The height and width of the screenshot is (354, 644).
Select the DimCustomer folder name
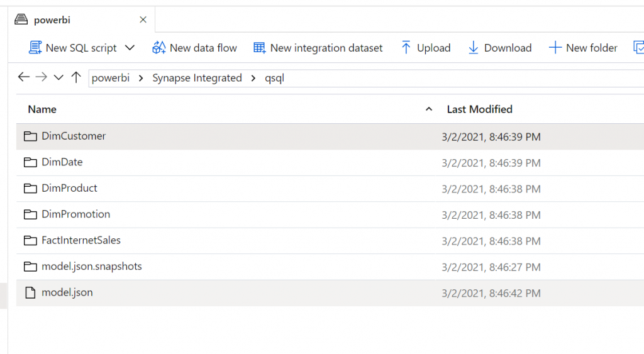74,136
